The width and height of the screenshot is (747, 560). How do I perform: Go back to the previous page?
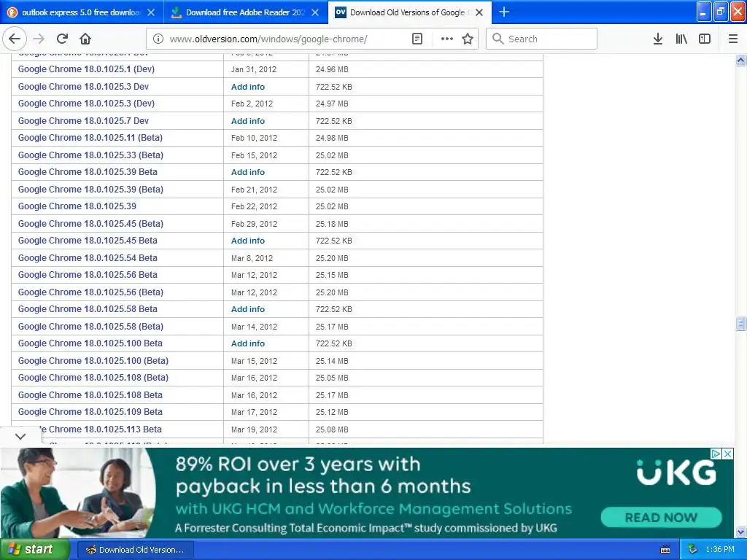[15, 39]
